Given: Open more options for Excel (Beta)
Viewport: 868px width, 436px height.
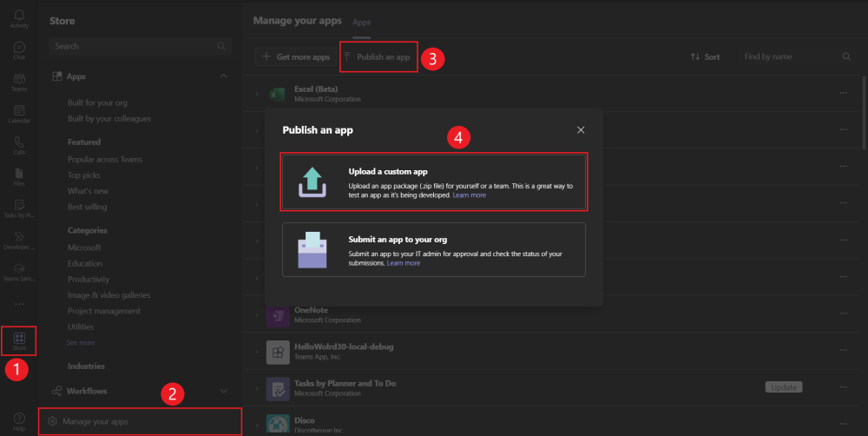Looking at the screenshot, I should (x=843, y=93).
